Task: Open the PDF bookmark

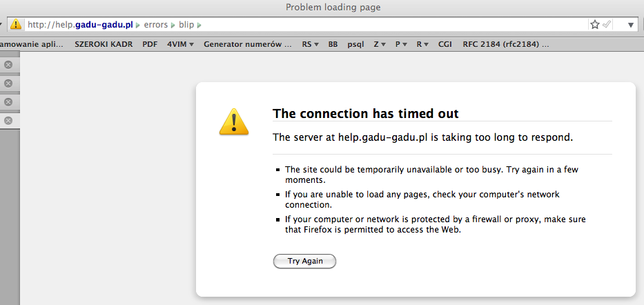Action: pos(150,44)
